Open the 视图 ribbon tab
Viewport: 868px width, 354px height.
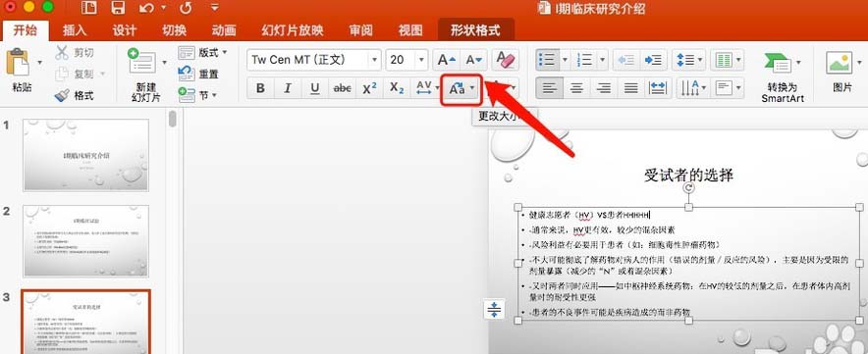coord(410,30)
